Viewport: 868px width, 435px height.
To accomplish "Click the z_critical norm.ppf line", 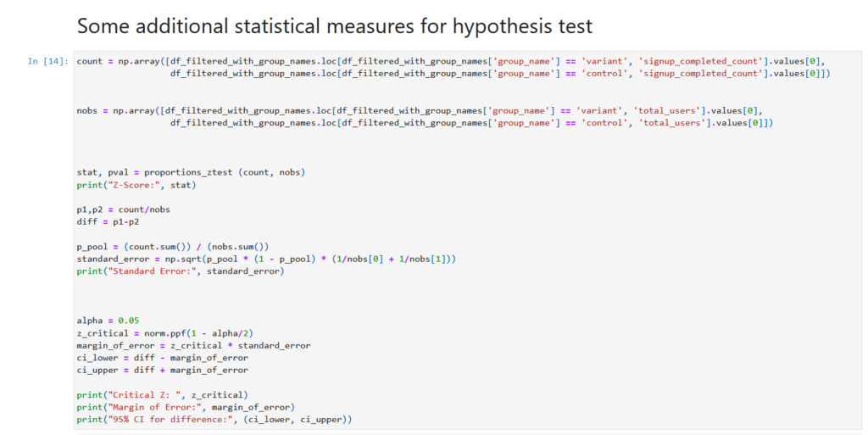I will coord(160,333).
